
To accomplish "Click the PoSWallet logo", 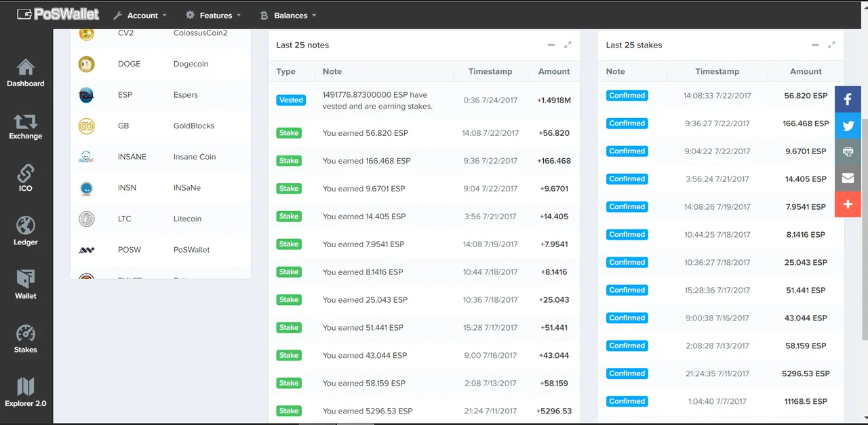I will click(58, 14).
